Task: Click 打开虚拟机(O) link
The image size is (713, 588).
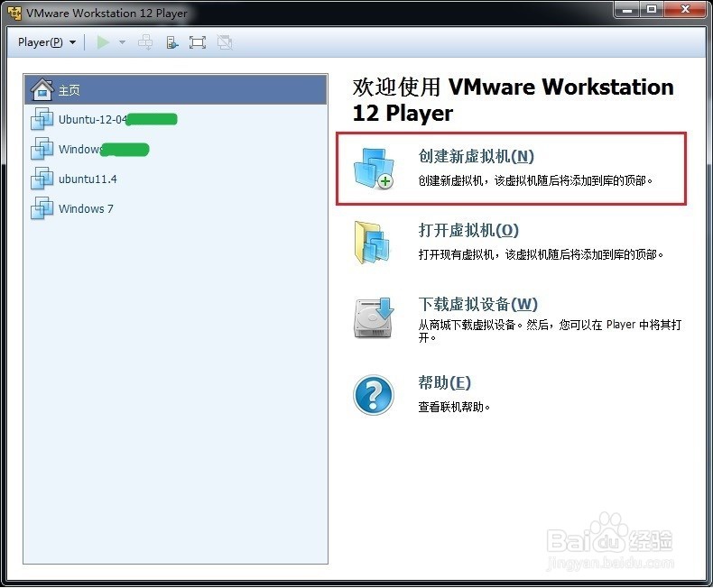Action: click(468, 230)
